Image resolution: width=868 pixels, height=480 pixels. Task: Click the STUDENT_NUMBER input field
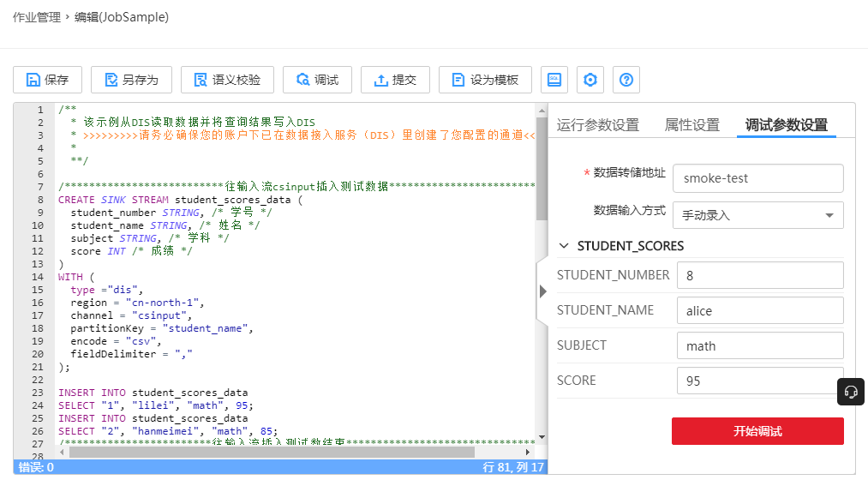click(x=760, y=276)
